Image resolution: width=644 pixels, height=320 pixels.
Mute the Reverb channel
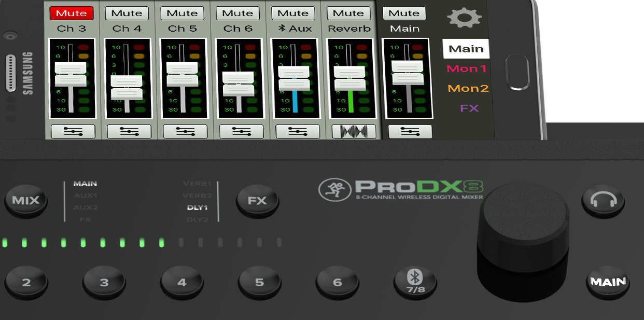pos(348,13)
